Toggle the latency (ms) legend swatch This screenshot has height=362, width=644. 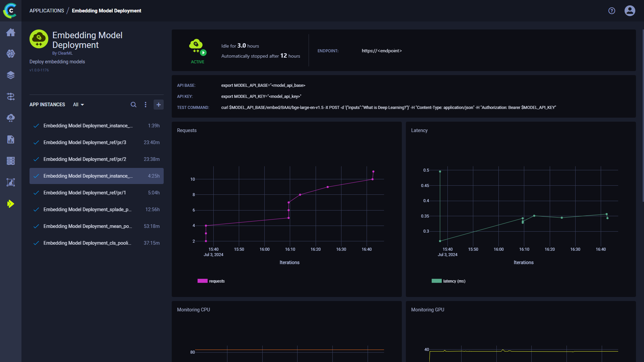click(x=436, y=281)
